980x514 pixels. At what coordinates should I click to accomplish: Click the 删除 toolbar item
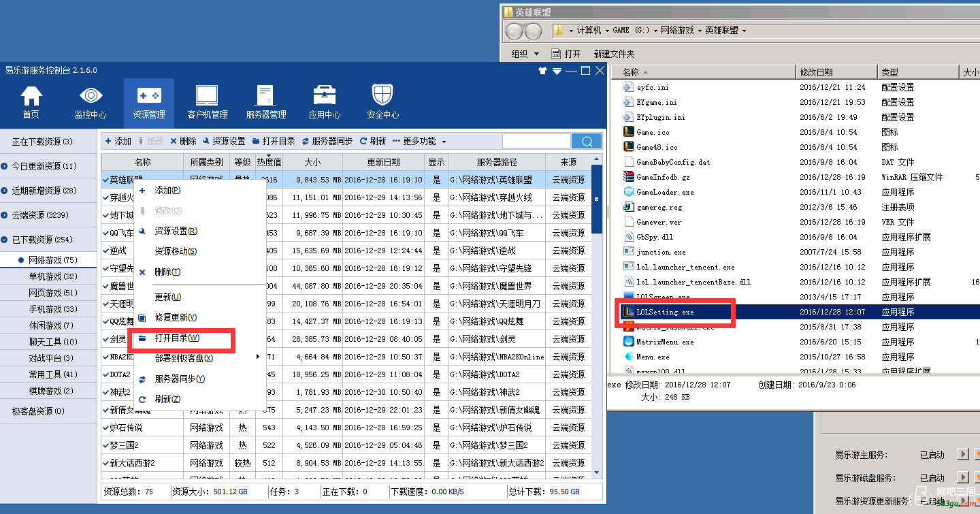[x=184, y=141]
